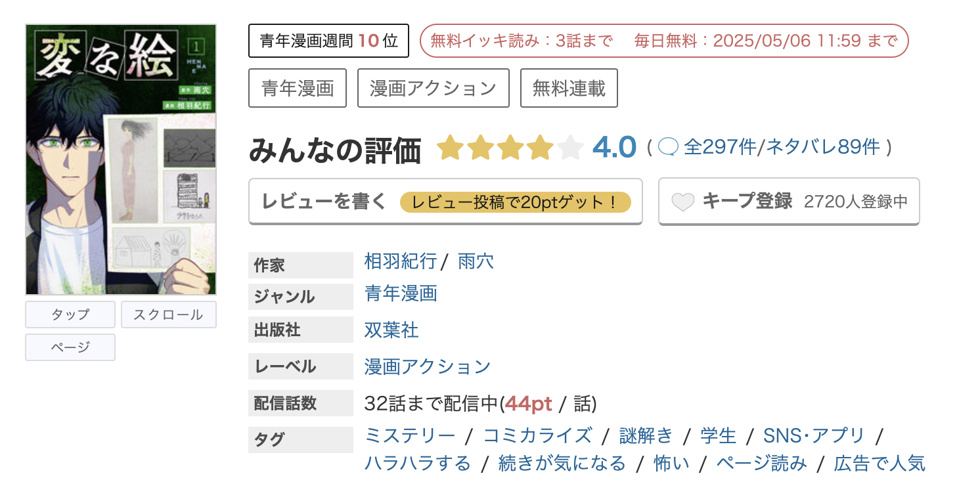Viewport: 980px width, 499px height.
Task: Open author link 雨穴
Action: pos(474,261)
